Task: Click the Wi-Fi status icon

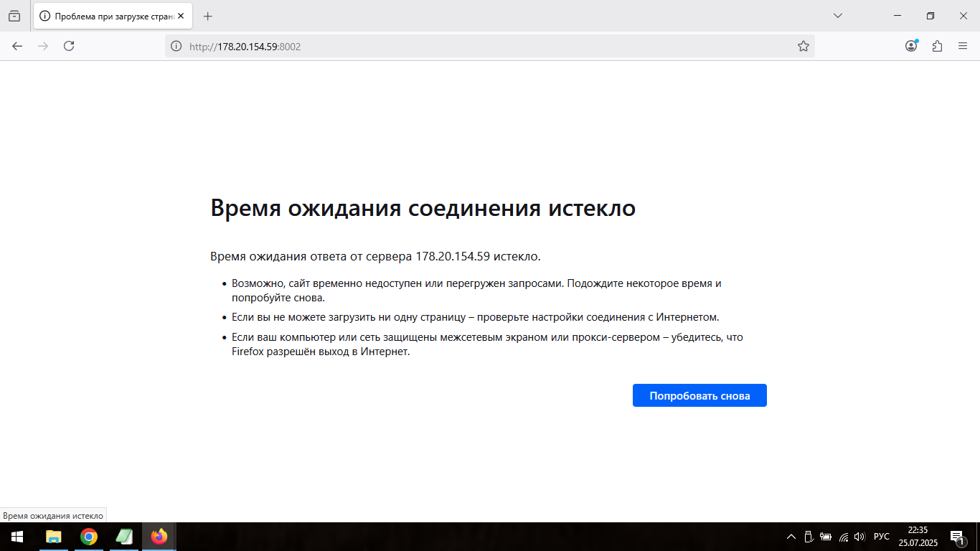Action: pyautogui.click(x=842, y=537)
